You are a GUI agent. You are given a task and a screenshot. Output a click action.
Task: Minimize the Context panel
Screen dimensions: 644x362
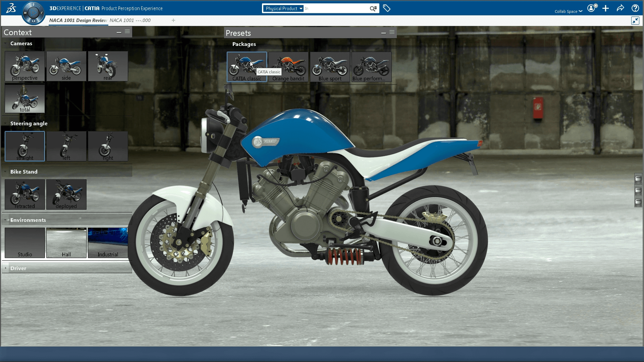pos(119,32)
